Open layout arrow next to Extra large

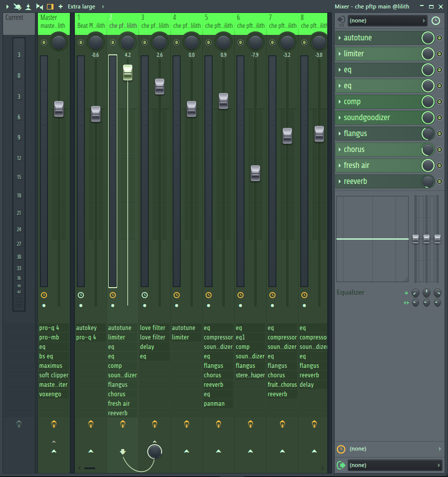[x=103, y=6]
